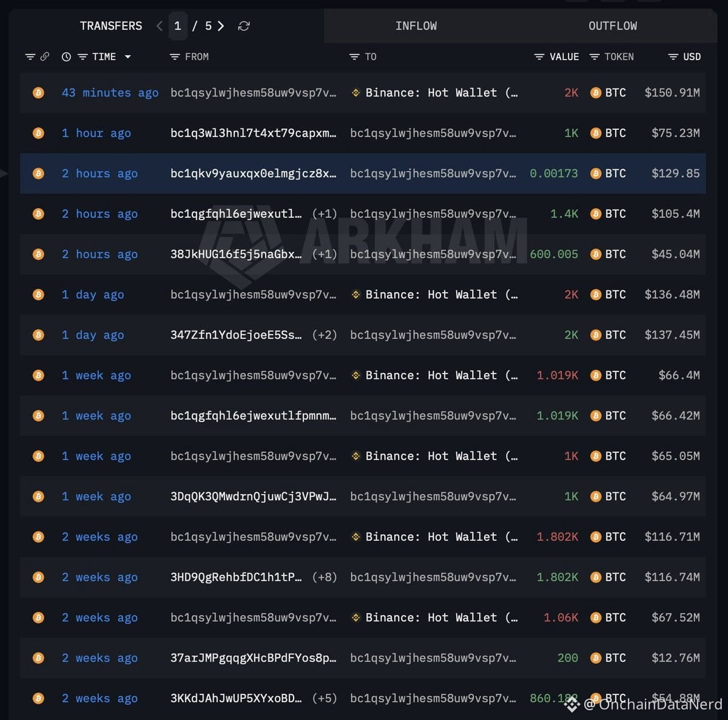The image size is (728, 720).
Task: Go to previous transfers page arrow
Action: 160,26
